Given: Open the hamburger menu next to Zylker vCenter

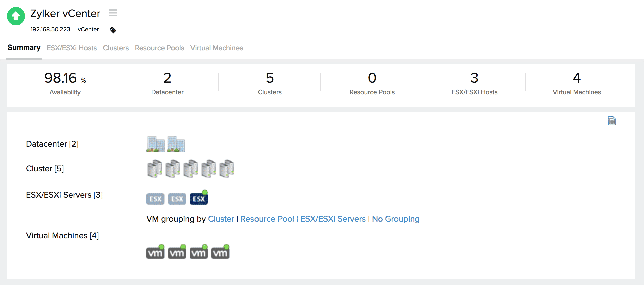Looking at the screenshot, I should pos(113,13).
